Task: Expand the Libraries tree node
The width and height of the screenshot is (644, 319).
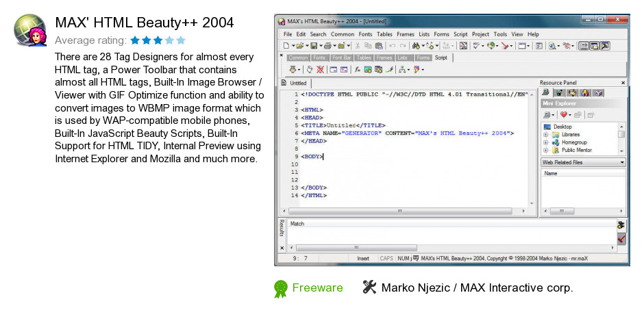Action: click(546, 135)
